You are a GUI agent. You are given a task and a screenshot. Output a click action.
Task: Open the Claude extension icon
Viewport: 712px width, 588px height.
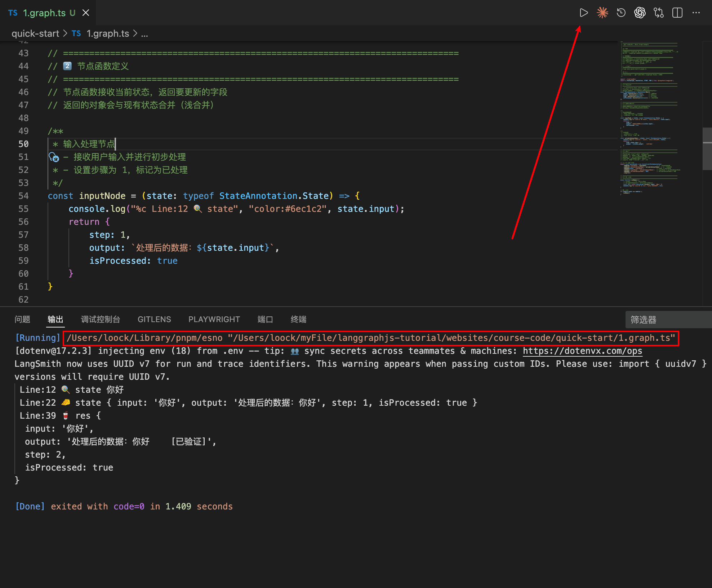tap(602, 13)
